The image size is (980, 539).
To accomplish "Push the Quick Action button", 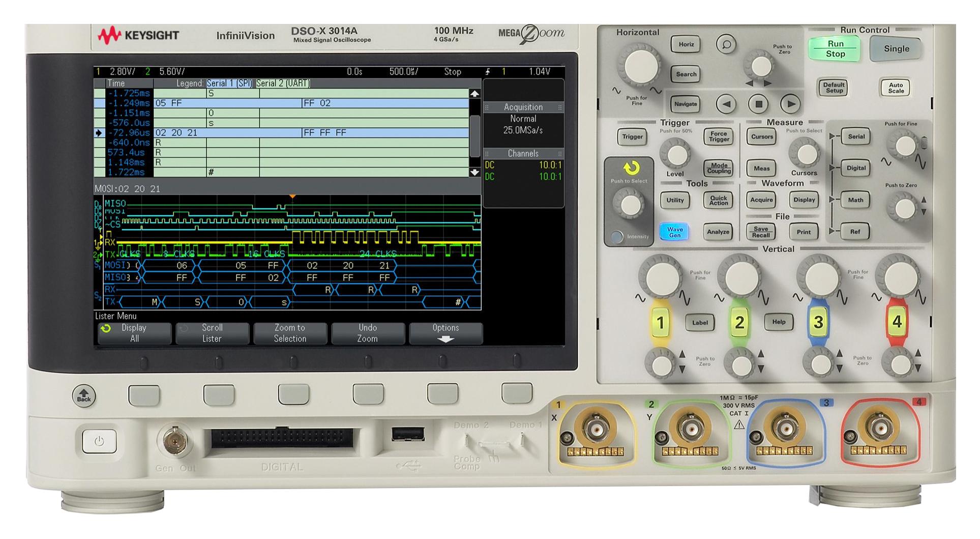I will [718, 201].
